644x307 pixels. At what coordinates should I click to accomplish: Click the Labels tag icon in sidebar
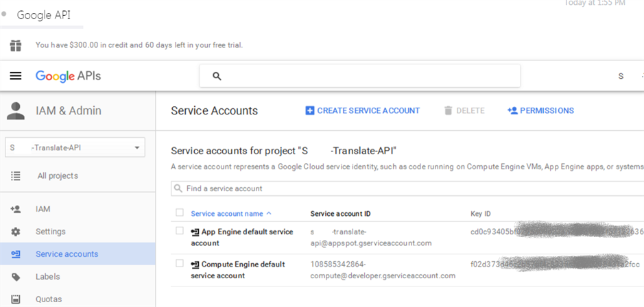pos(16,277)
